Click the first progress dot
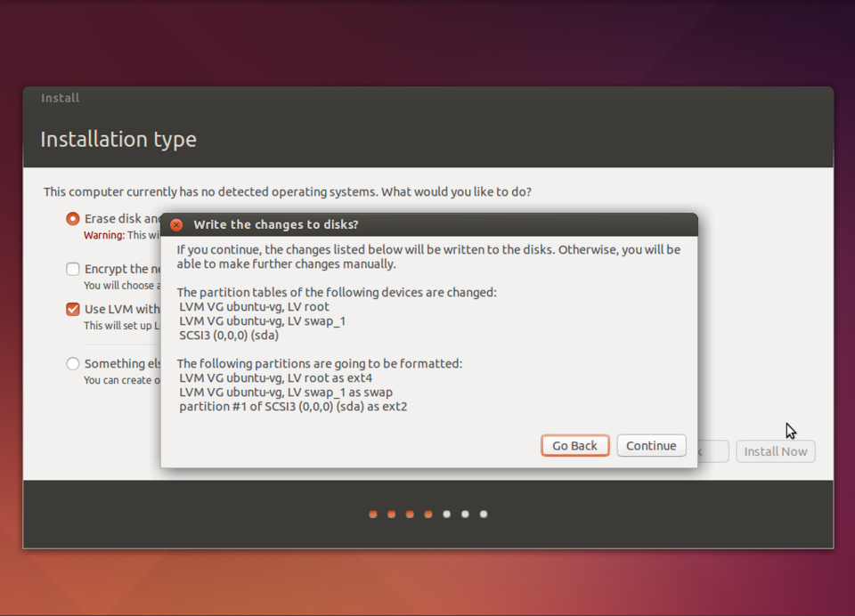 click(372, 514)
